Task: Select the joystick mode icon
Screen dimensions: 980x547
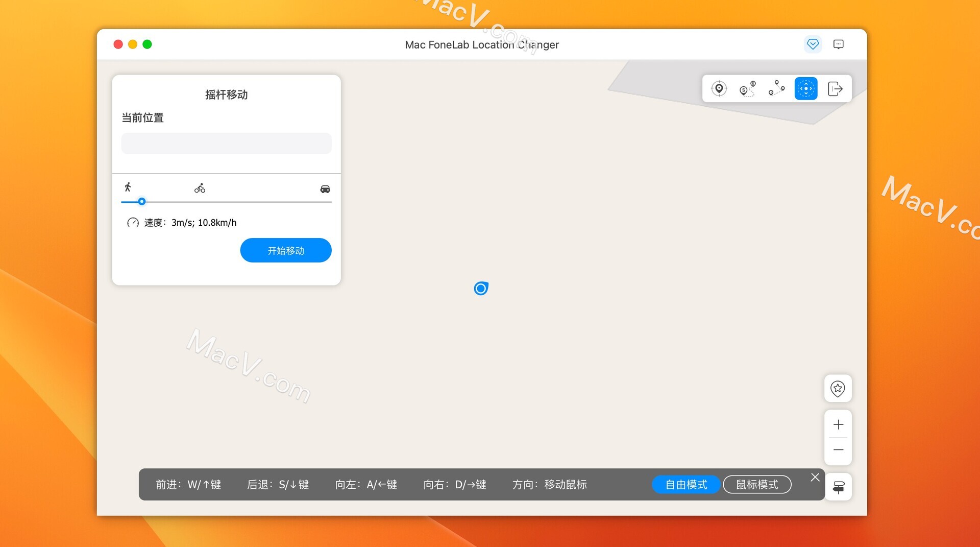Action: (x=806, y=89)
